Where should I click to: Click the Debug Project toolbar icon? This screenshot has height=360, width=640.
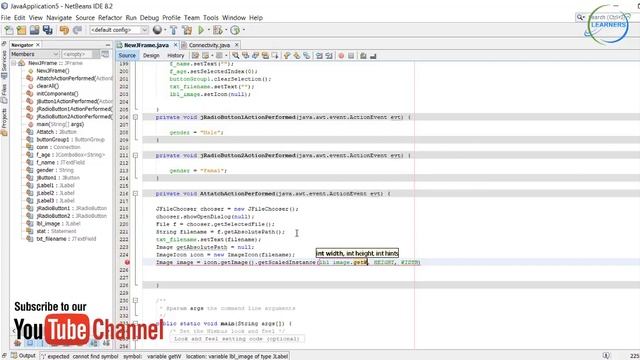(x=218, y=30)
